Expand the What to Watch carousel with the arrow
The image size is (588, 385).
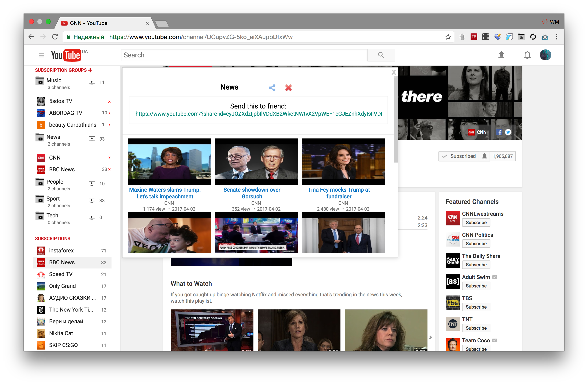[x=431, y=337]
